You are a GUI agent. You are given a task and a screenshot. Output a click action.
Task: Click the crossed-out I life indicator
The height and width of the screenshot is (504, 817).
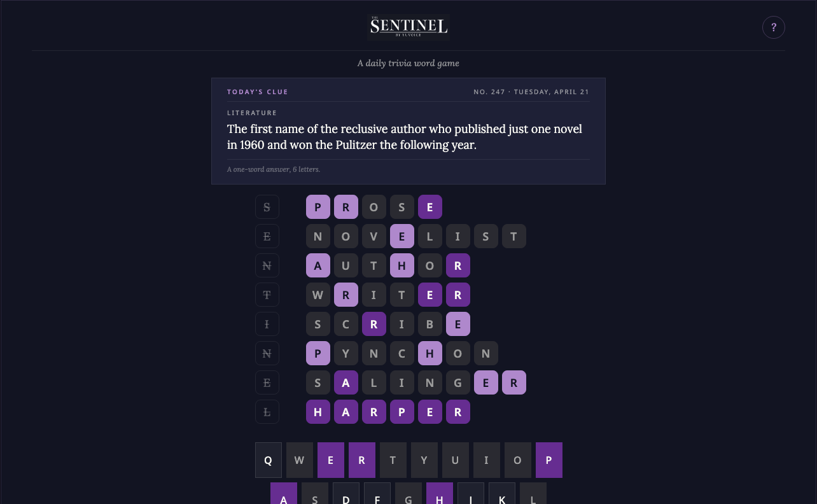267,324
